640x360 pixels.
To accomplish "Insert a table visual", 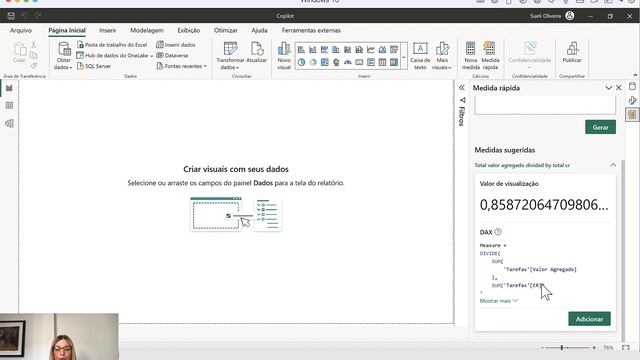I will (x=382, y=62).
